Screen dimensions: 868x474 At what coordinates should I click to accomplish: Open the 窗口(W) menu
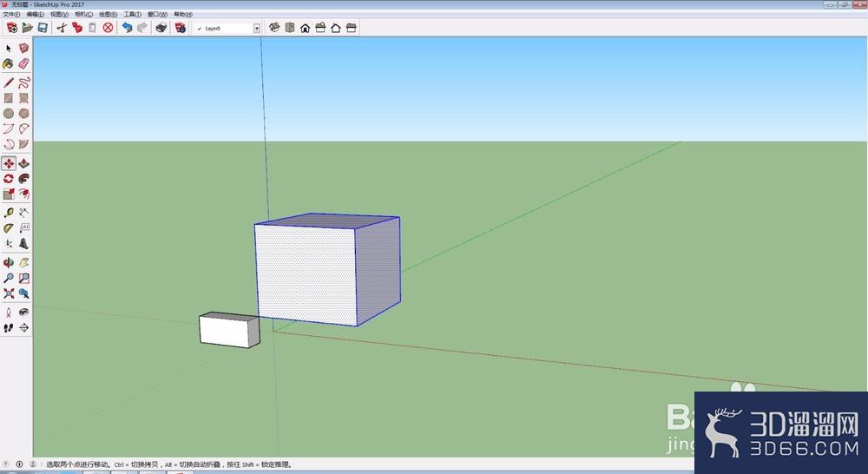(157, 15)
